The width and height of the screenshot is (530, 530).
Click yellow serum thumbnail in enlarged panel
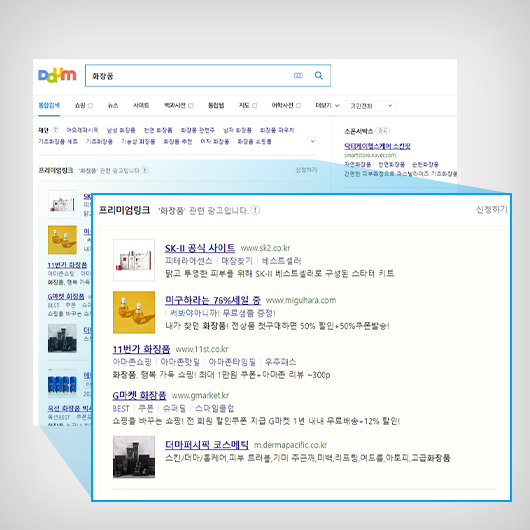coord(134,312)
